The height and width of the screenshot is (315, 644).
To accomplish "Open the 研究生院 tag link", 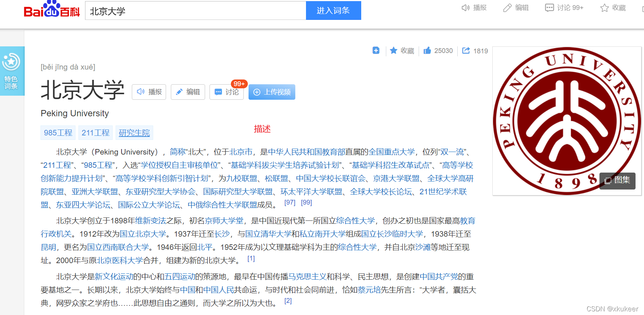I will tap(134, 133).
